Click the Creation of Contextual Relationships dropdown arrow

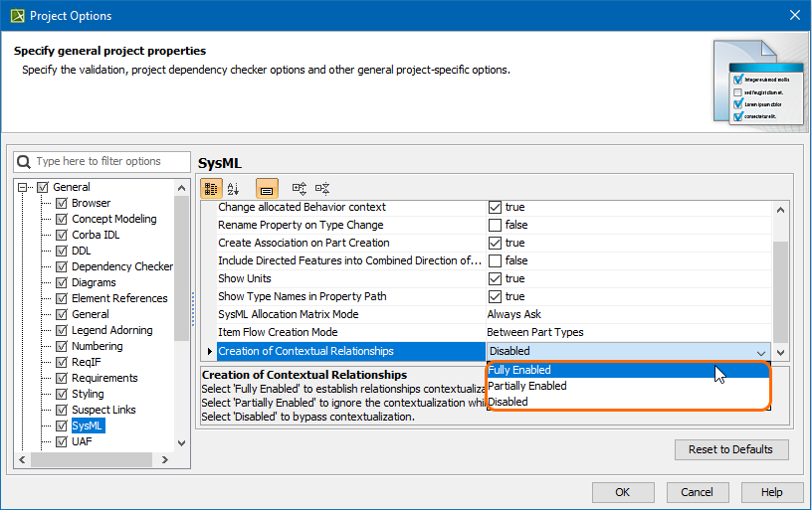click(761, 352)
